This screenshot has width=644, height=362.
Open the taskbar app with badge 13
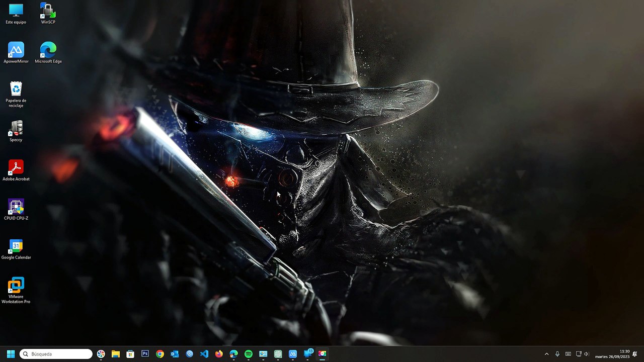coord(308,354)
